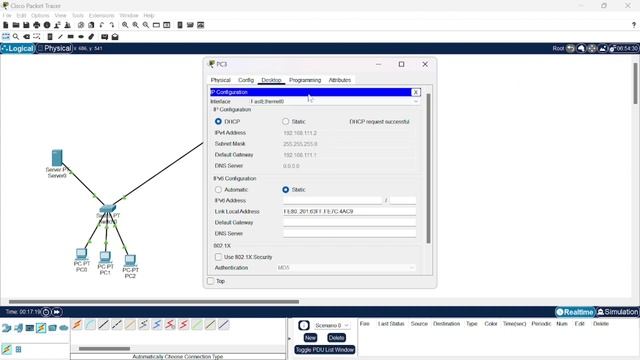Select the Network Devices category icon

click(x=7, y=328)
